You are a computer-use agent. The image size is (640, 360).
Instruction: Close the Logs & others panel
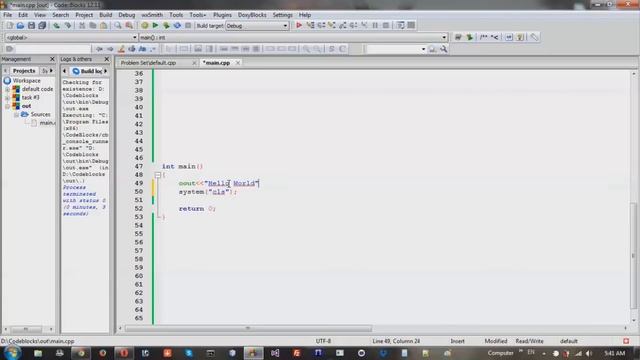[107, 59]
